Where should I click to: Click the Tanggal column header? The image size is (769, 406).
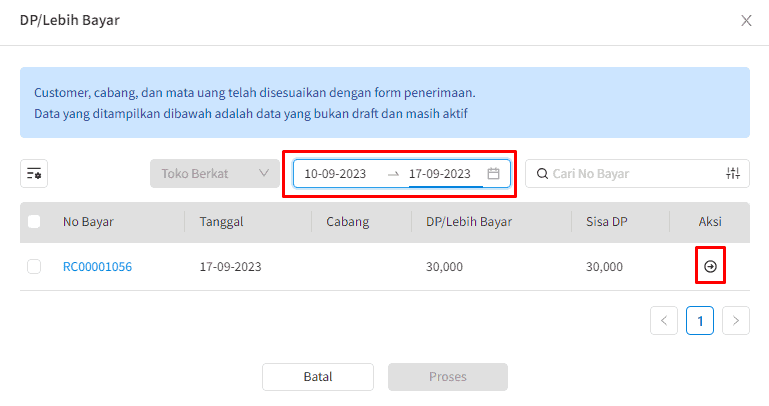click(221, 222)
